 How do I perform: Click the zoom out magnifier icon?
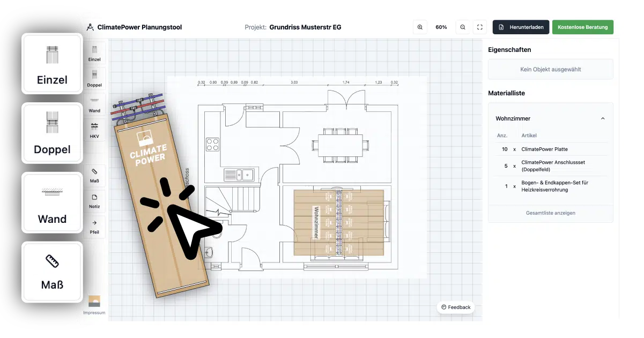point(463,27)
